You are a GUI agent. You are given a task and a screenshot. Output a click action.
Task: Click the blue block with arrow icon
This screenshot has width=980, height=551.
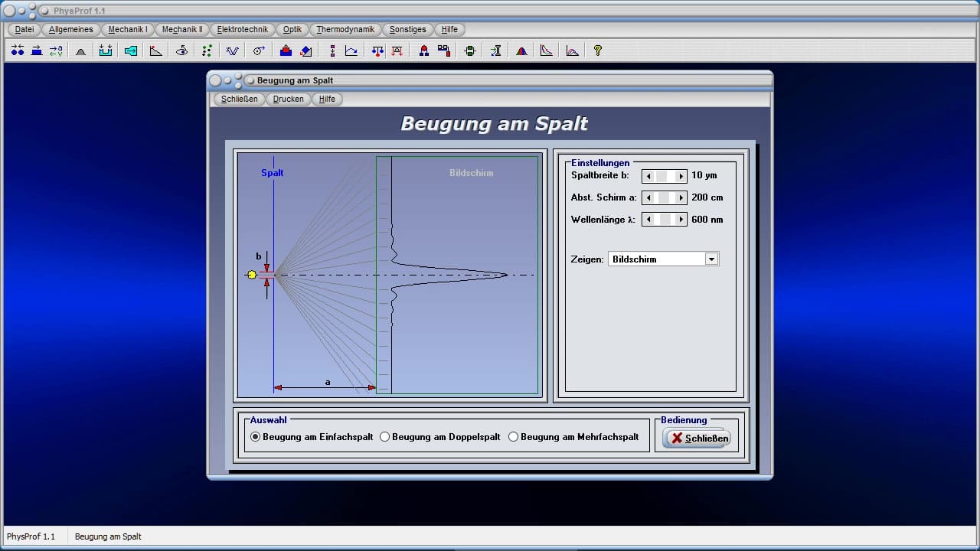click(x=37, y=51)
